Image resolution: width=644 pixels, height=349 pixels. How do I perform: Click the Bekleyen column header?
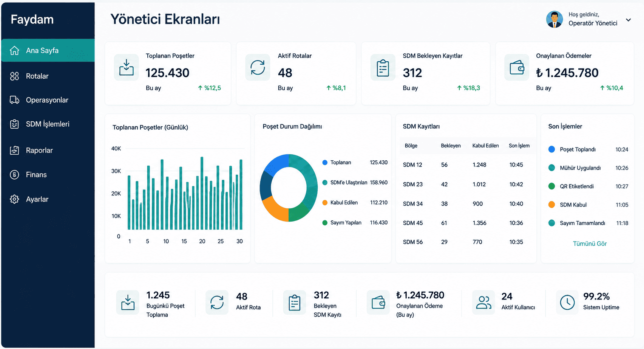pos(451,146)
